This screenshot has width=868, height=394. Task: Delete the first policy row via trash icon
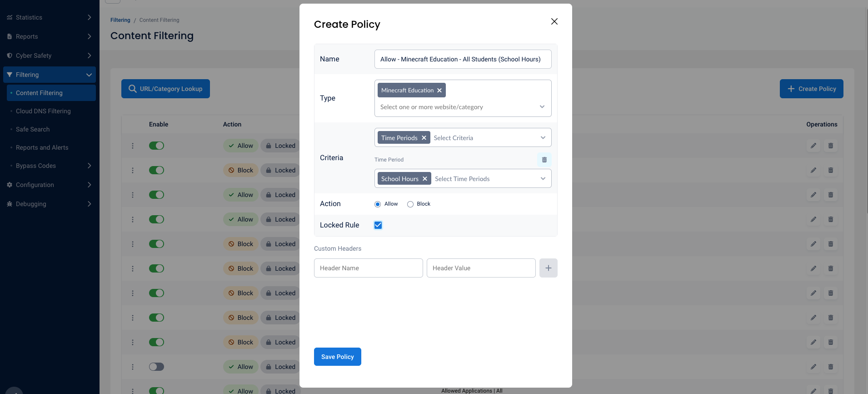tap(831, 146)
